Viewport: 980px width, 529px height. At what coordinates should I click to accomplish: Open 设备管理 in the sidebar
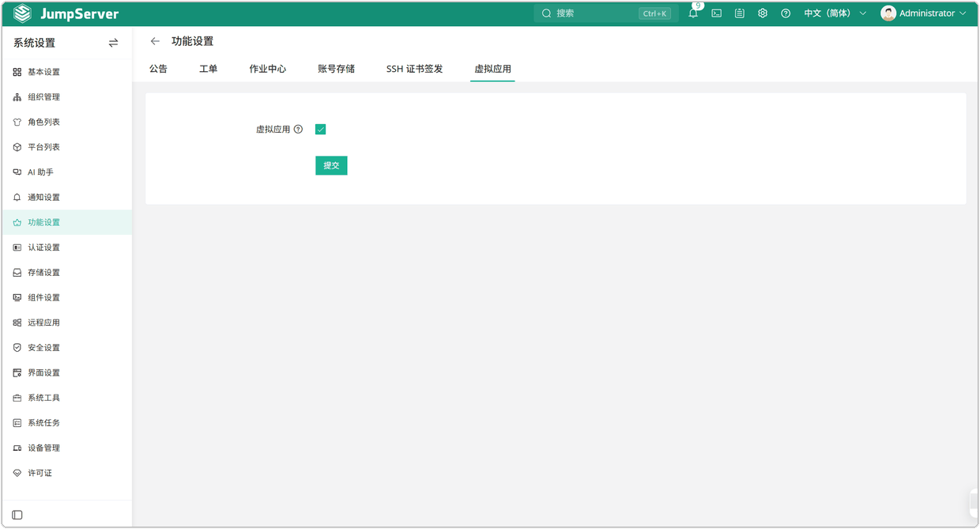click(x=67, y=448)
